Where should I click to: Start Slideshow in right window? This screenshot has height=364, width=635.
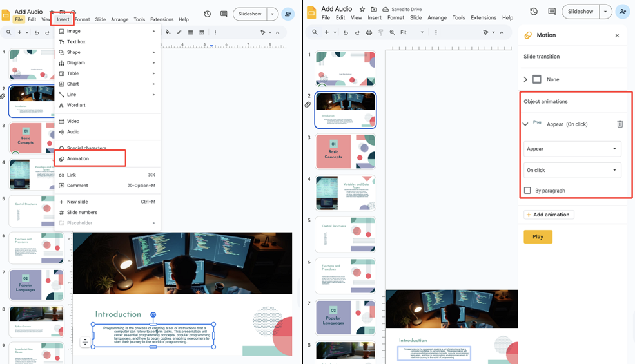point(580,12)
